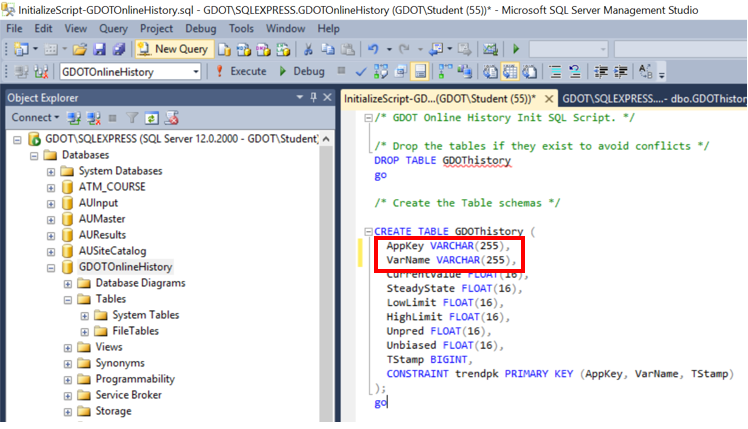Click the Database Engine Query icon
Screen dimensions: 748x429
click(224, 49)
